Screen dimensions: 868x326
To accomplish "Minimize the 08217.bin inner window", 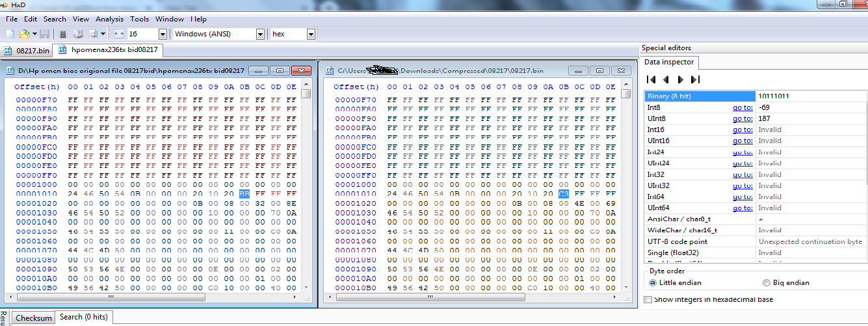I will [x=579, y=70].
